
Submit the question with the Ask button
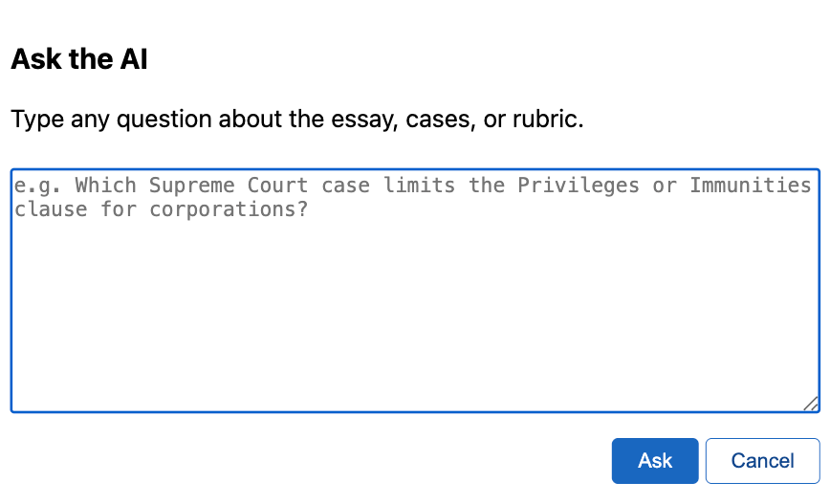[655, 461]
